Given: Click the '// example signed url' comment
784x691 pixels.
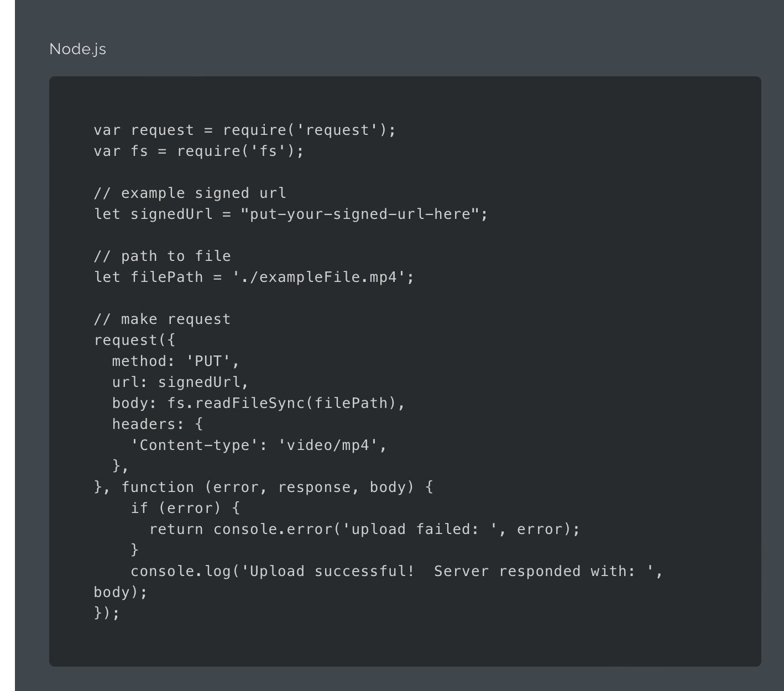Looking at the screenshot, I should (x=190, y=193).
